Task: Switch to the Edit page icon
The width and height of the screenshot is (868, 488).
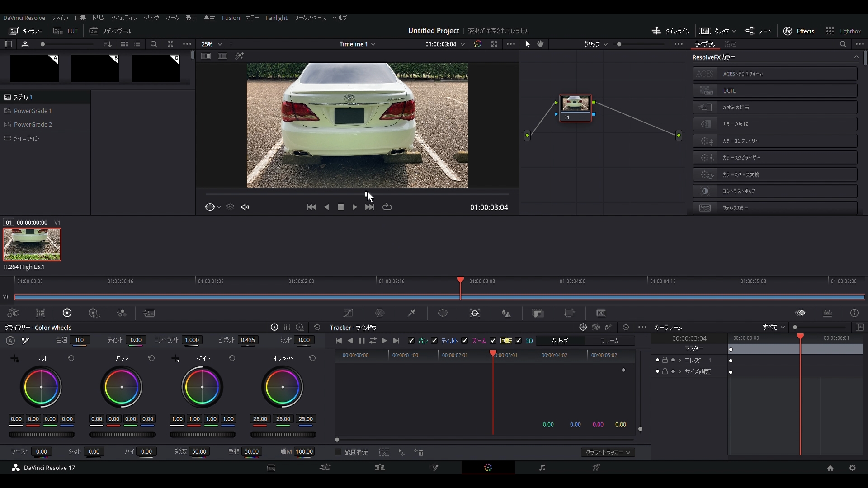Action: pyautogui.click(x=380, y=468)
